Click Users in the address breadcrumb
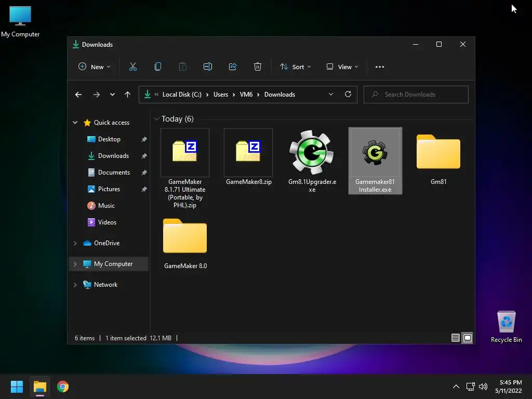The height and width of the screenshot is (399, 532). [x=220, y=95]
